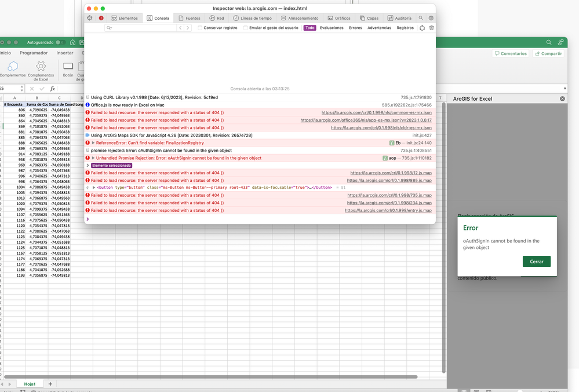579x392 pixels.
Task: Expand the formula bar dropdown arrow
Action: coord(565,89)
